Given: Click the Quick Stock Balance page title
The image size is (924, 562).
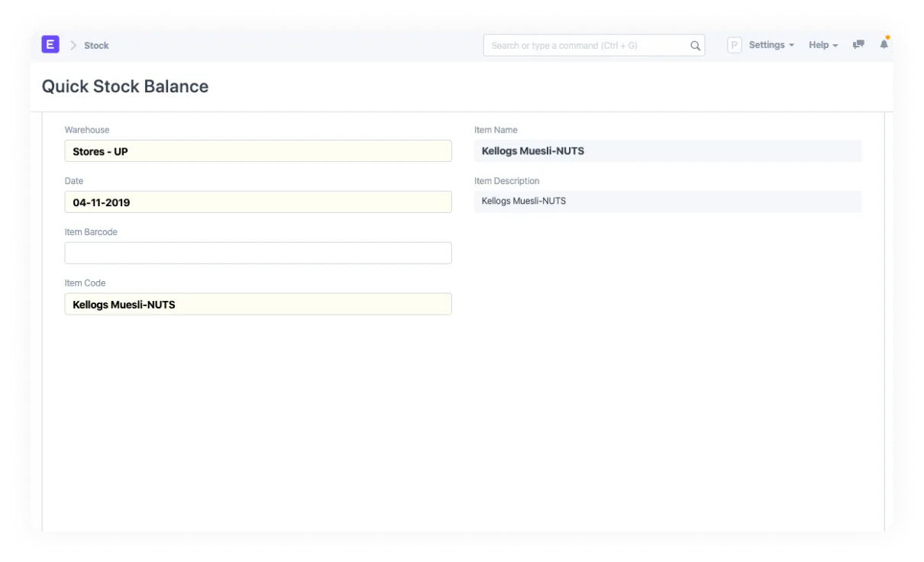Looking at the screenshot, I should click(125, 86).
